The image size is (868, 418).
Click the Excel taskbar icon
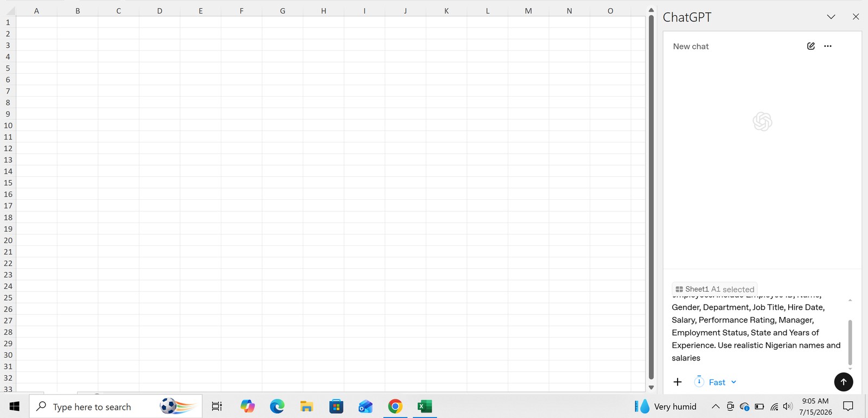point(425,406)
